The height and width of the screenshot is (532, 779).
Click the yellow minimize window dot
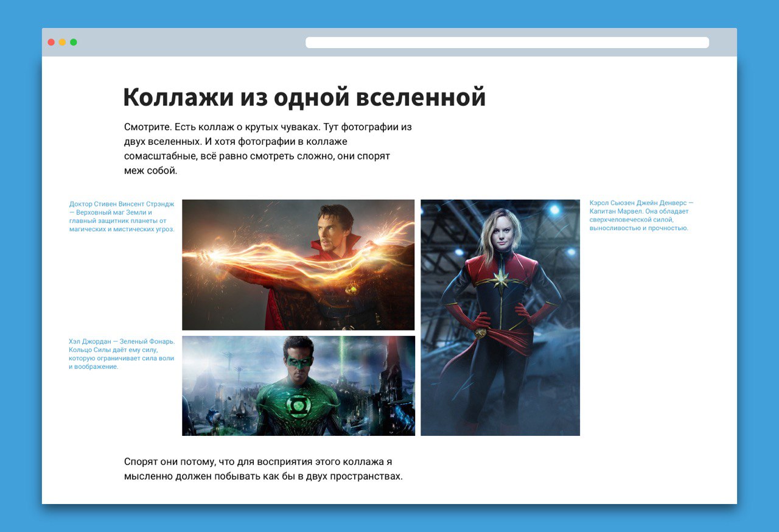point(62,43)
